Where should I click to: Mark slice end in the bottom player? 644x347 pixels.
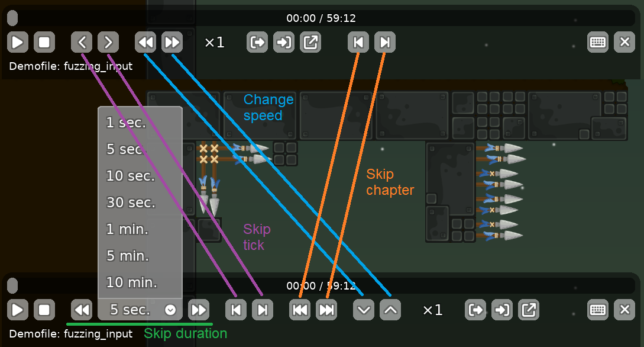[x=502, y=310]
